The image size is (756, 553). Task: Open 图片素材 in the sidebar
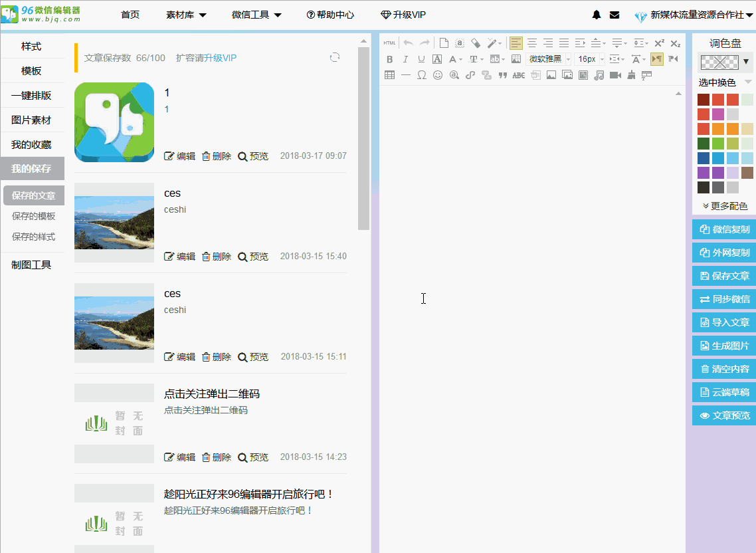32,120
